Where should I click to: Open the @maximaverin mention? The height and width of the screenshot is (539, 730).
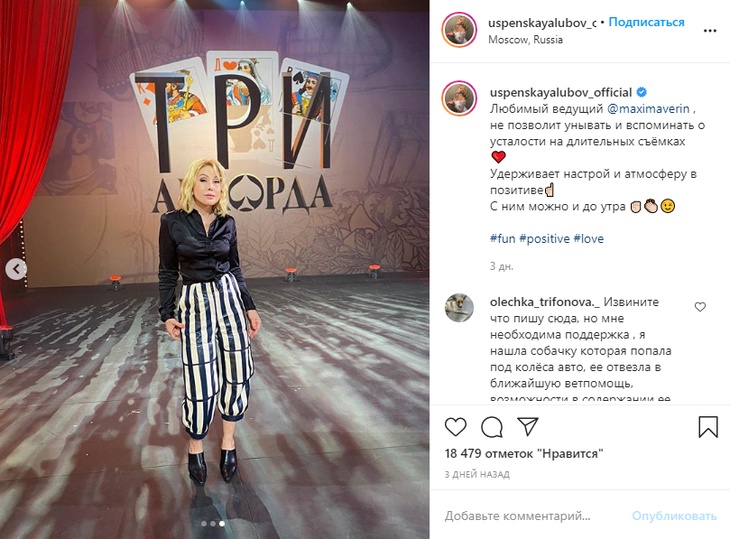click(x=648, y=109)
